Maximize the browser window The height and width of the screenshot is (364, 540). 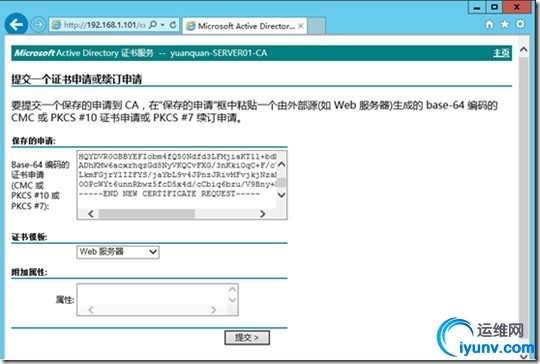pyautogui.click(x=494, y=7)
